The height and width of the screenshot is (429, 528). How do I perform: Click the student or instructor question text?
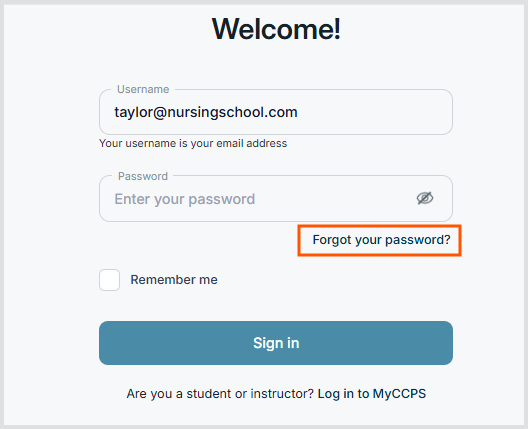pyautogui.click(x=220, y=394)
